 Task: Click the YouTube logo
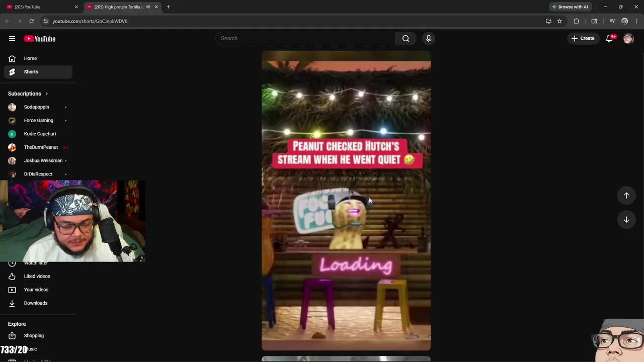[40, 39]
